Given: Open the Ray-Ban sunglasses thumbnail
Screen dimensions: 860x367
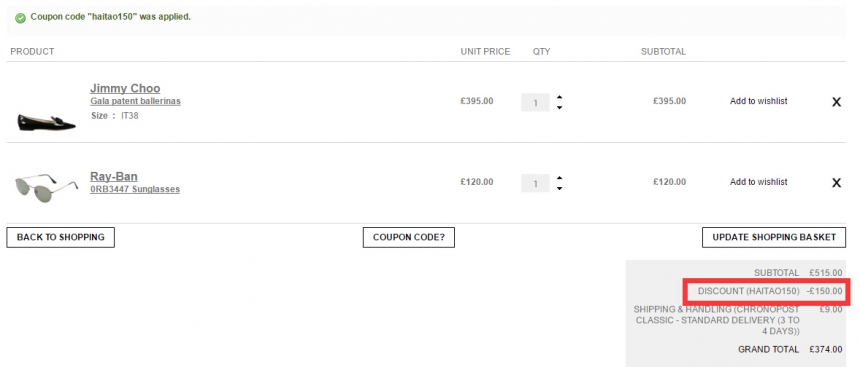Looking at the screenshot, I should 47,188.
